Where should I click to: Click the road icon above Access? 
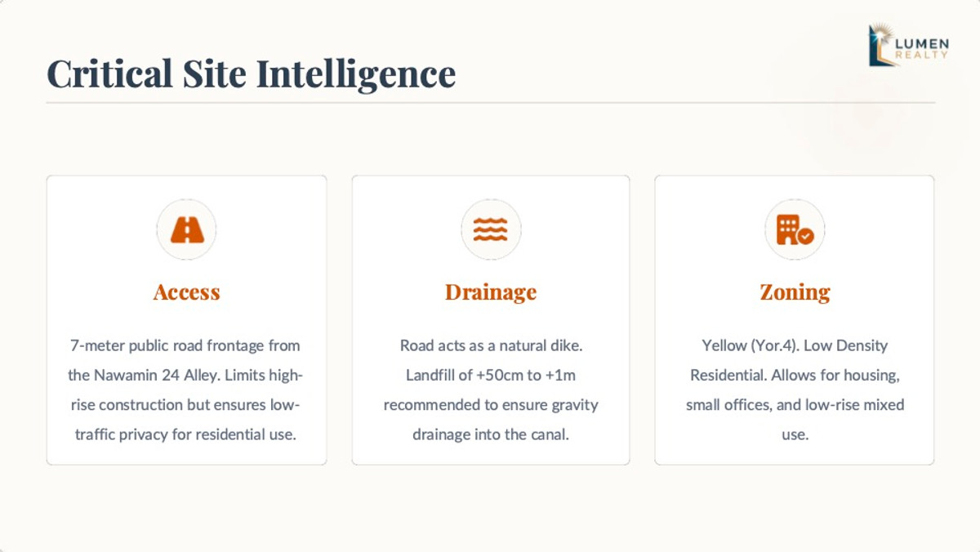(186, 230)
